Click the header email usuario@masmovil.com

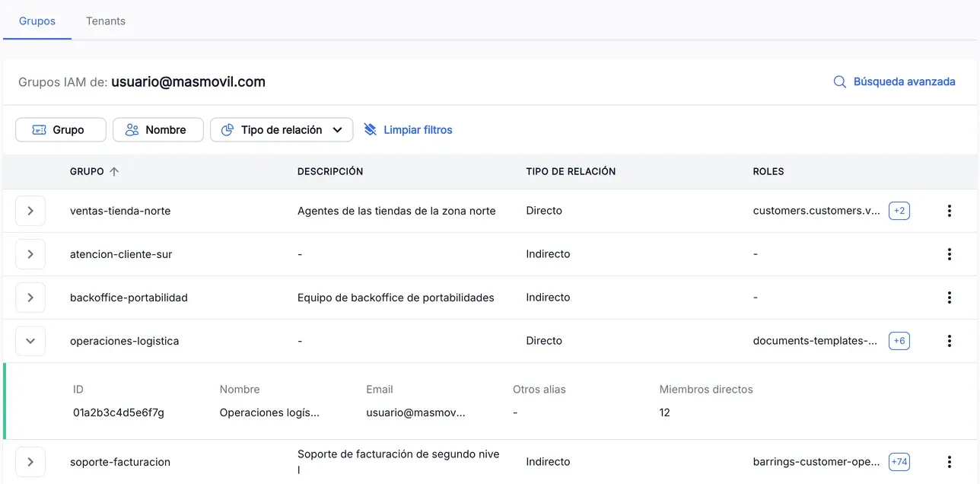[x=188, y=81]
